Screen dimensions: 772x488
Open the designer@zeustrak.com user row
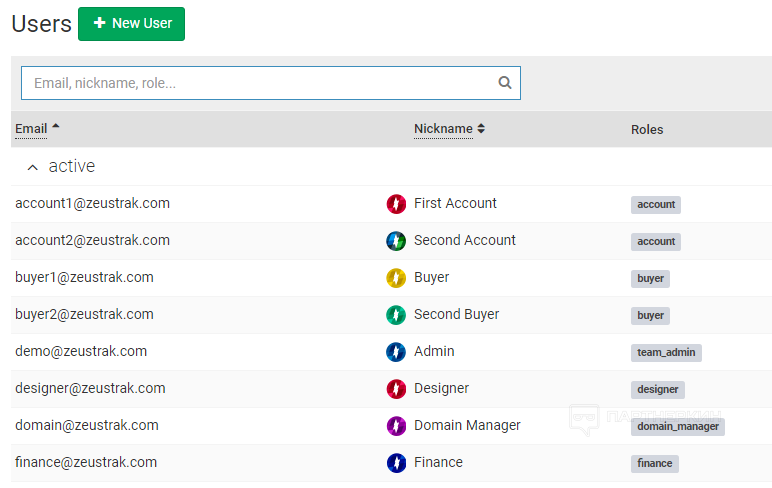click(90, 388)
